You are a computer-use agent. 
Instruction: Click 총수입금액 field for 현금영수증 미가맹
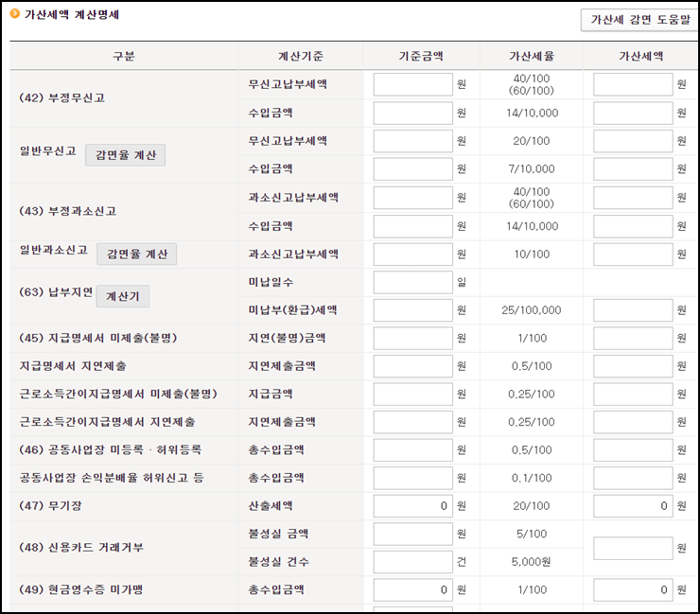(x=413, y=590)
